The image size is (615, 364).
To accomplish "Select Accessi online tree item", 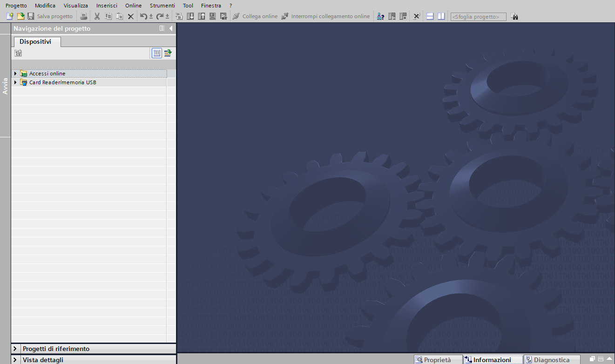I will 47,74.
